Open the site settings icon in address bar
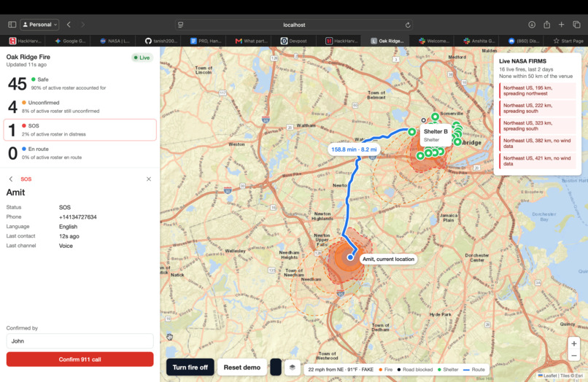The height and width of the screenshot is (382, 588). pos(181,25)
